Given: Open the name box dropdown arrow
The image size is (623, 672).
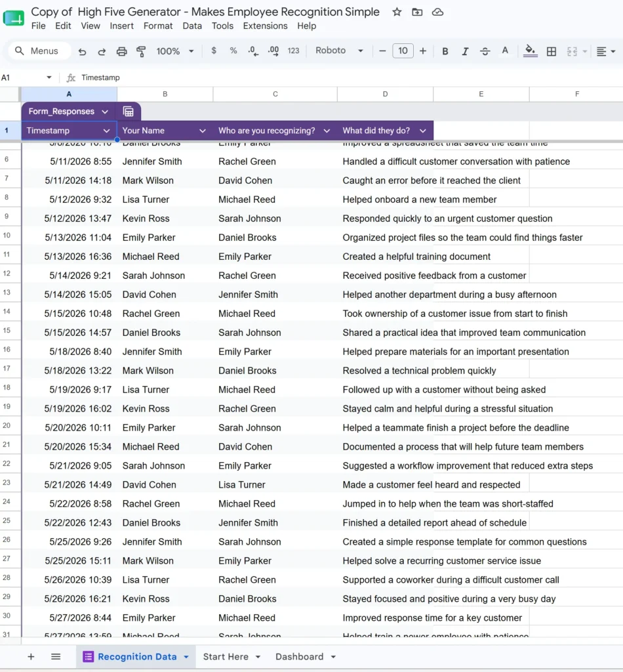Looking at the screenshot, I should coord(49,77).
